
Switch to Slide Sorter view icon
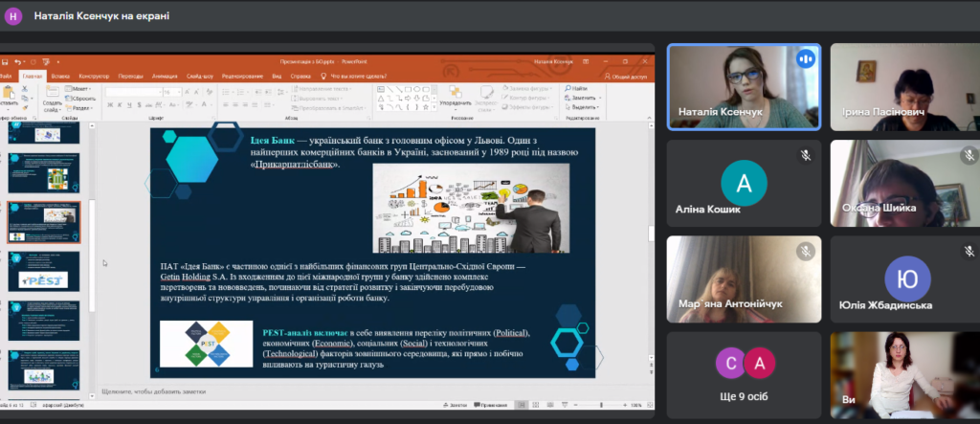(534, 405)
